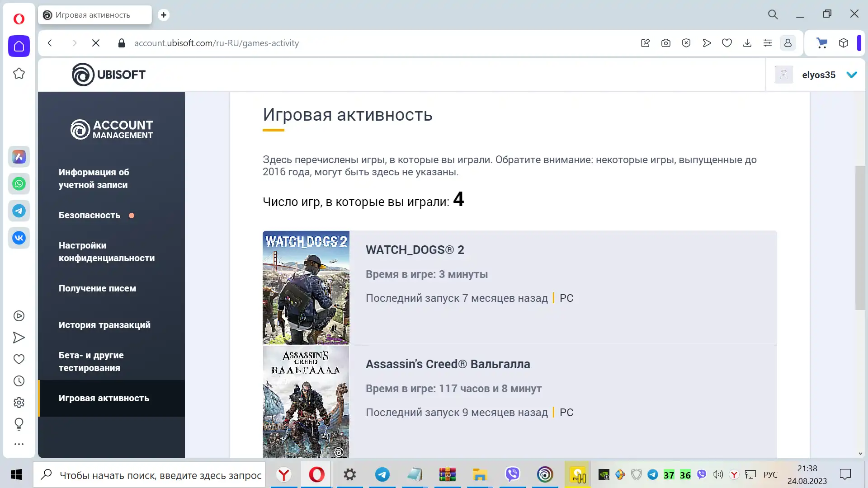Open the Opera main menu logo

pyautogui.click(x=19, y=19)
